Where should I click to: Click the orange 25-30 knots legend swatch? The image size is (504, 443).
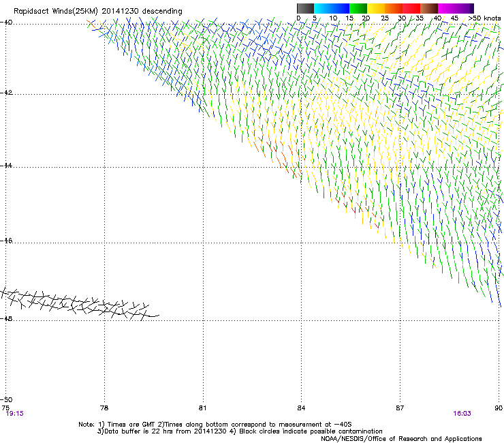click(x=394, y=8)
